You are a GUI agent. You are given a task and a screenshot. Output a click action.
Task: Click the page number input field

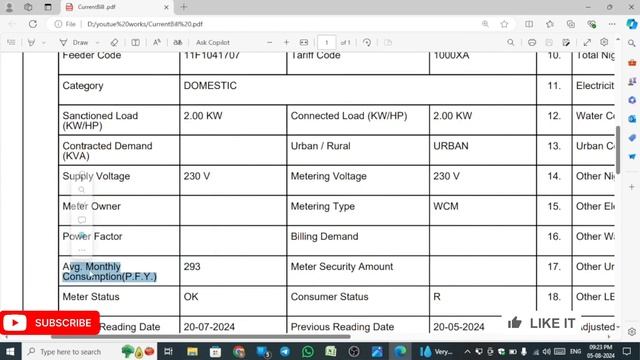click(327, 42)
